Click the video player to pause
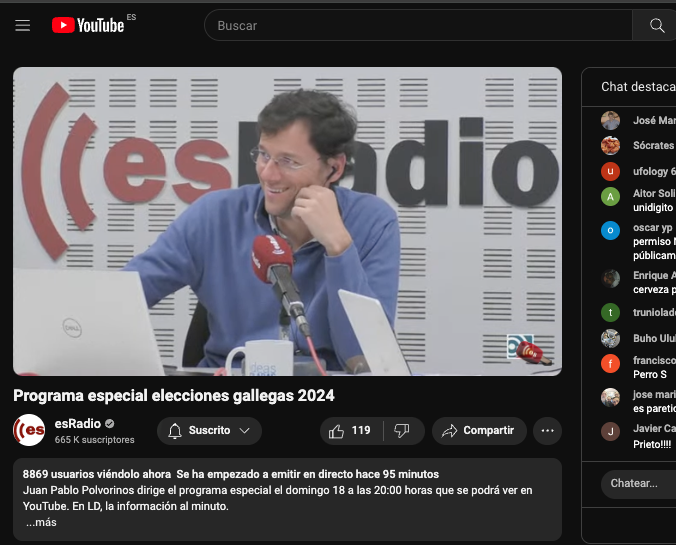The width and height of the screenshot is (676, 545). [287, 221]
